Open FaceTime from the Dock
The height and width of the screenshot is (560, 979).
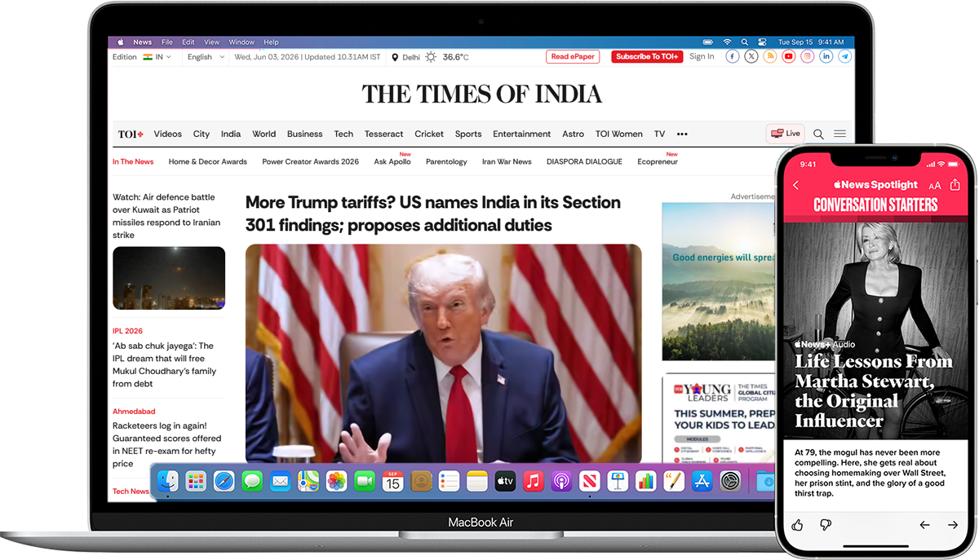point(365,481)
